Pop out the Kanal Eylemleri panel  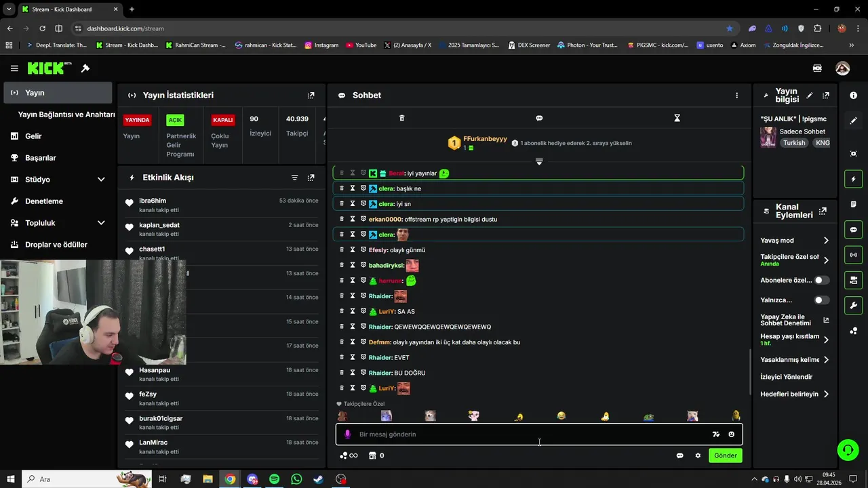tap(823, 211)
